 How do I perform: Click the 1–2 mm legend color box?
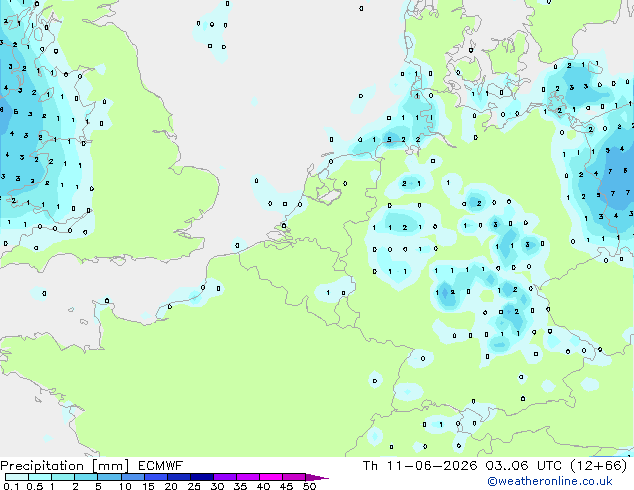coord(63,477)
